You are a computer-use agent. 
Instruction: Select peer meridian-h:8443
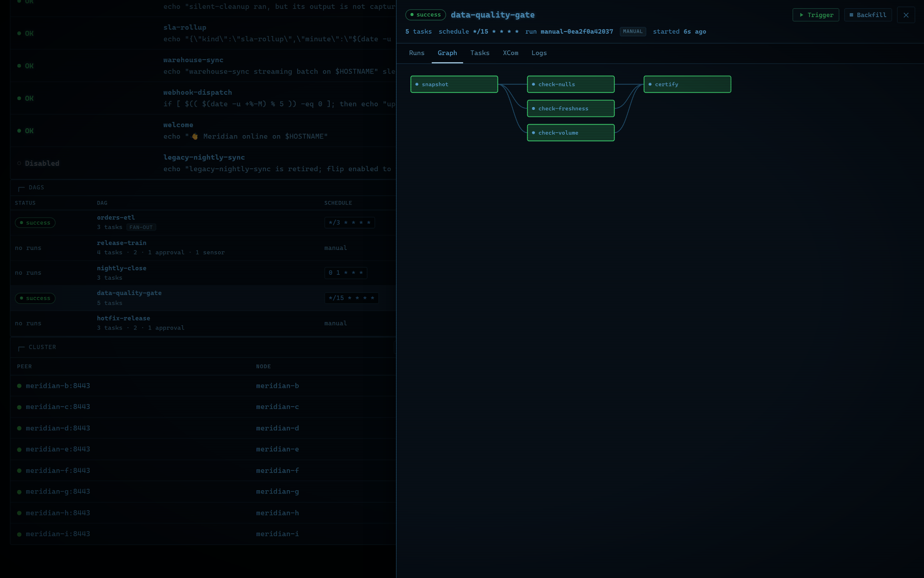tap(58, 513)
